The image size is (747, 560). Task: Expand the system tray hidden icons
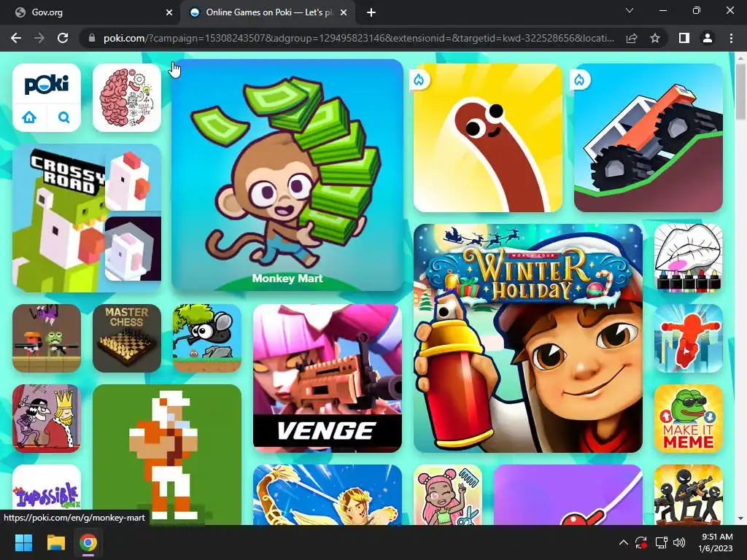623,542
